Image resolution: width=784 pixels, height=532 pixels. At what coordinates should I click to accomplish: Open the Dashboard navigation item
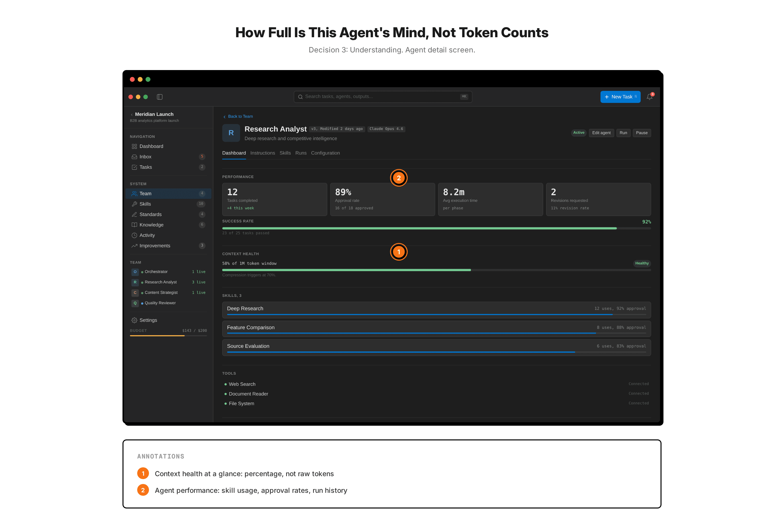[x=168, y=146]
